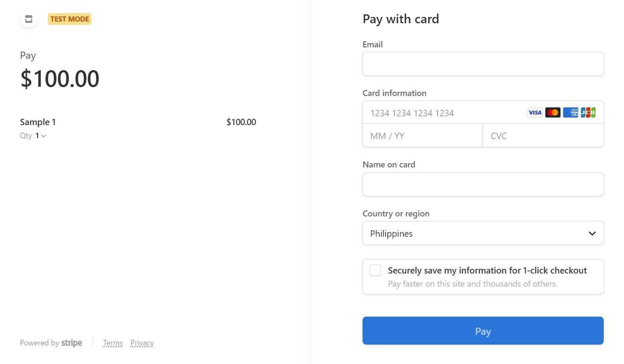624x364 pixels.
Task: Click the Sample 1 line item
Action: (38, 122)
